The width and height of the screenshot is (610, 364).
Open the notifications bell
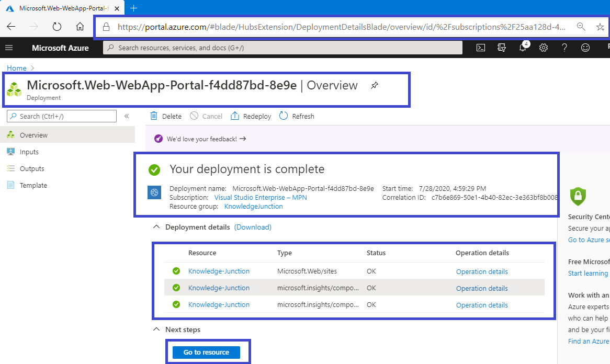tap(523, 48)
